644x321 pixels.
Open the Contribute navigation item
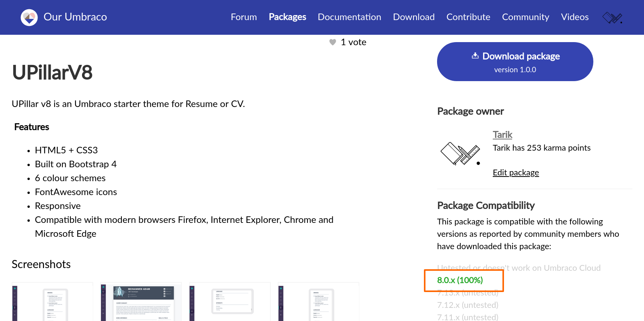pyautogui.click(x=468, y=17)
